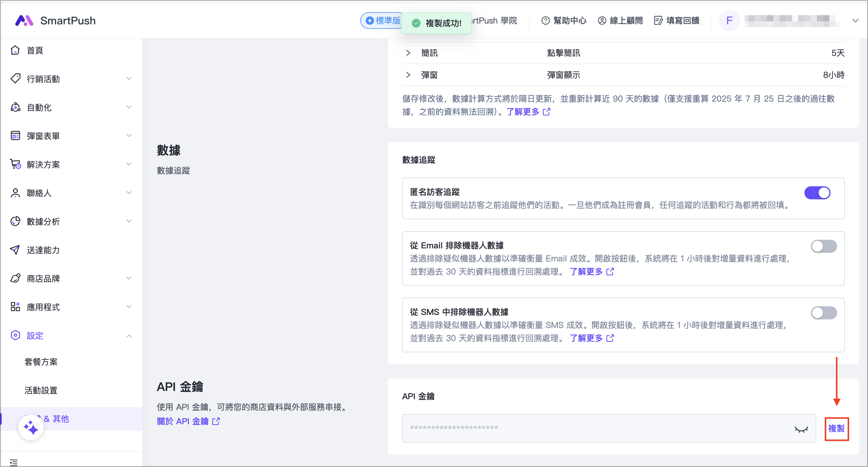868x467 pixels.
Task: Expand the 簡訊 row
Action: [x=408, y=53]
